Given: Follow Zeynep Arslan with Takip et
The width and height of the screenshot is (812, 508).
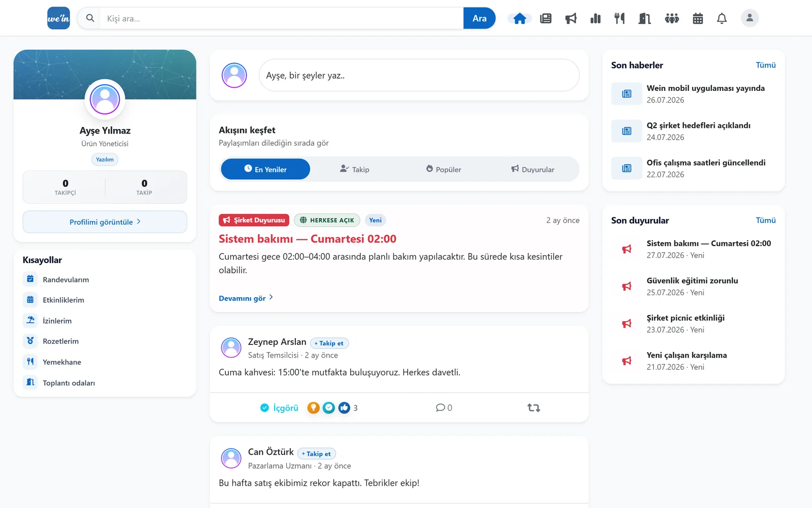Looking at the screenshot, I should click(329, 343).
